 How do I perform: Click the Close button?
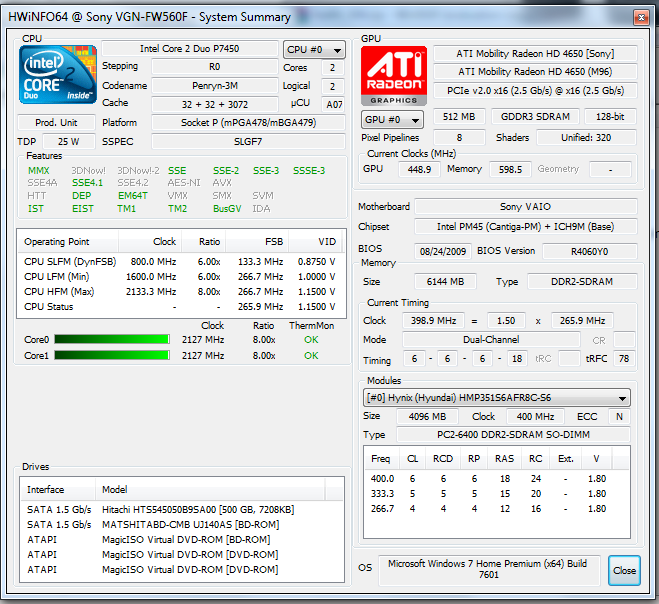624,570
